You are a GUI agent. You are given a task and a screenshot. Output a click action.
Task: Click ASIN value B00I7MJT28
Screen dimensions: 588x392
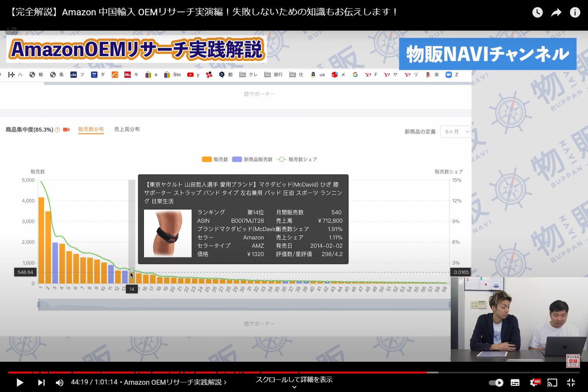[247, 221]
